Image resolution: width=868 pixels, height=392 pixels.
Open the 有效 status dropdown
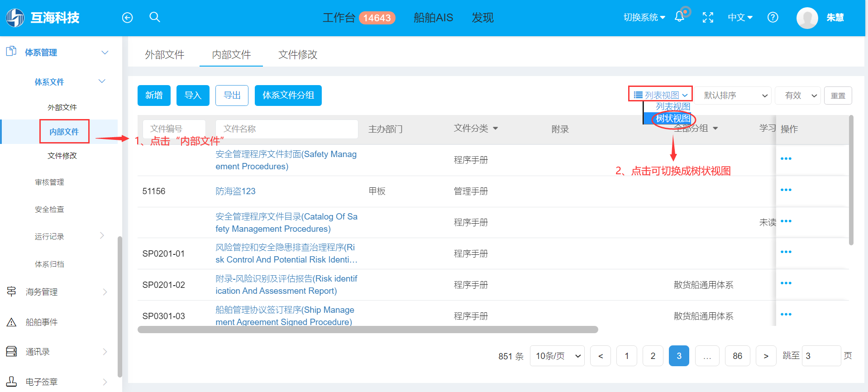(x=798, y=96)
